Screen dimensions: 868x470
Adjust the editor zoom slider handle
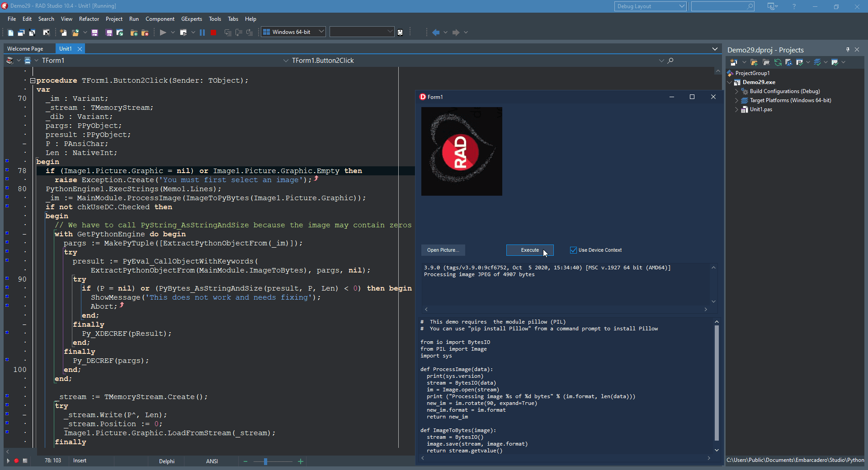coord(265,461)
